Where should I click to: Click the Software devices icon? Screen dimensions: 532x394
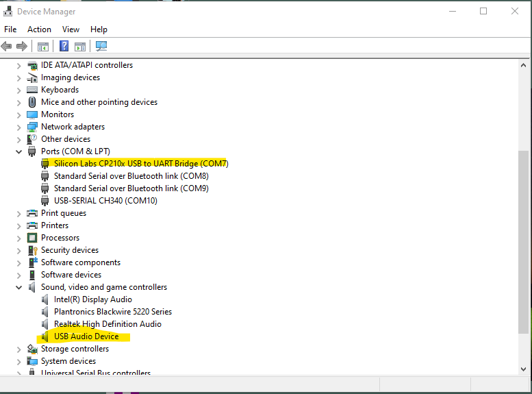pos(32,275)
